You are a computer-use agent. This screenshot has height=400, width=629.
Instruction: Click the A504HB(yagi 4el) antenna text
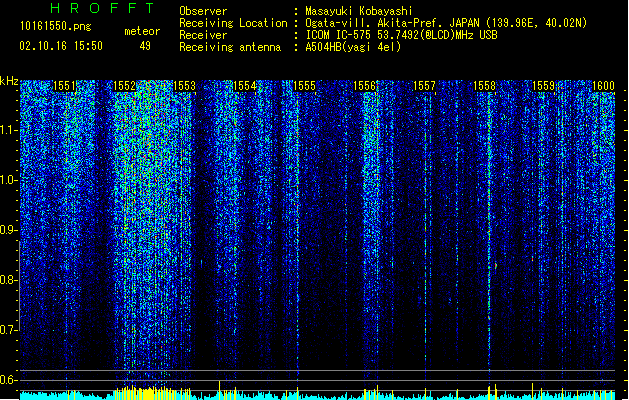(353, 47)
